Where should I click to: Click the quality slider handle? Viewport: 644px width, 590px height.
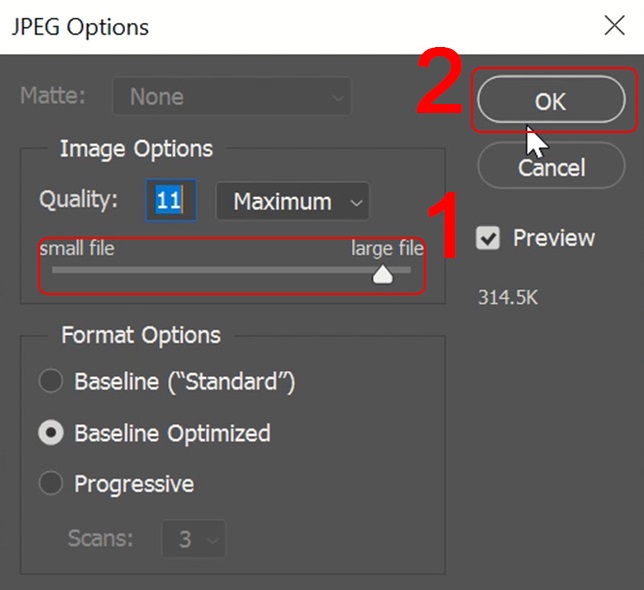[382, 274]
